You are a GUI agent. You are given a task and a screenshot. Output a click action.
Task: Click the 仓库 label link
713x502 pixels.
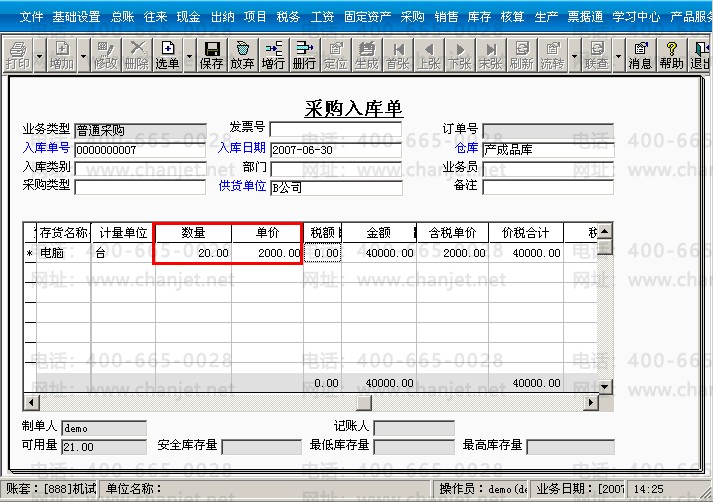point(466,148)
